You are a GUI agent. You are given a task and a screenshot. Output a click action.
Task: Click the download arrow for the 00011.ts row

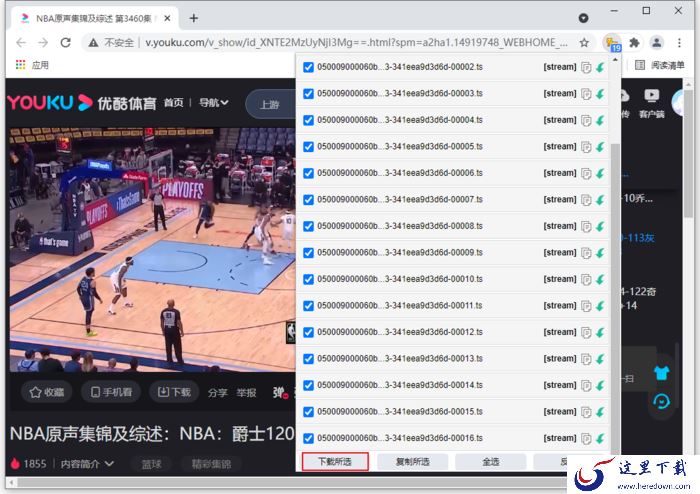coord(600,306)
